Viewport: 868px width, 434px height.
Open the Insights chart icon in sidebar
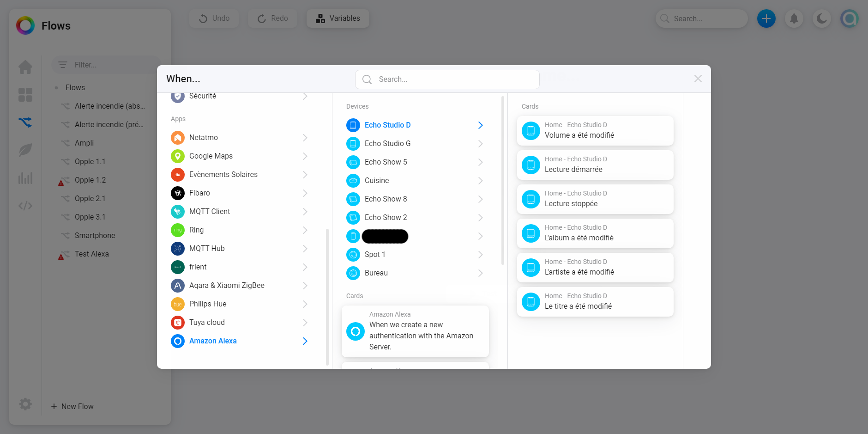coord(25,178)
